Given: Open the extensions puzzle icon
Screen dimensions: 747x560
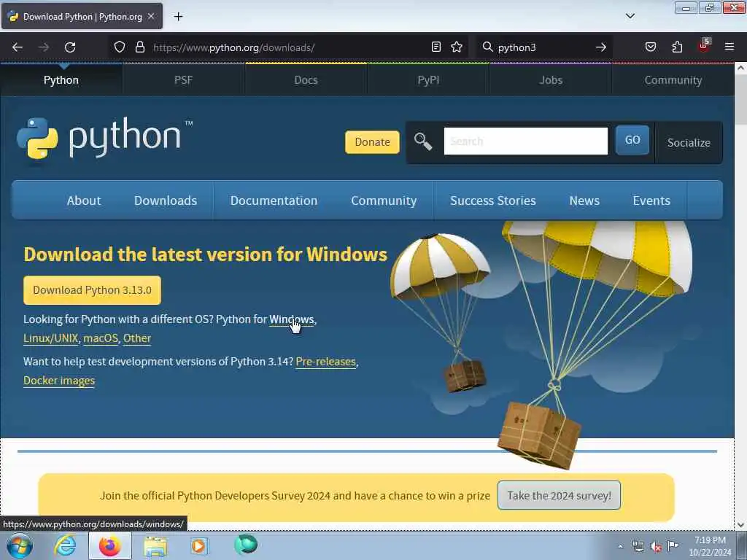Looking at the screenshot, I should 677,47.
